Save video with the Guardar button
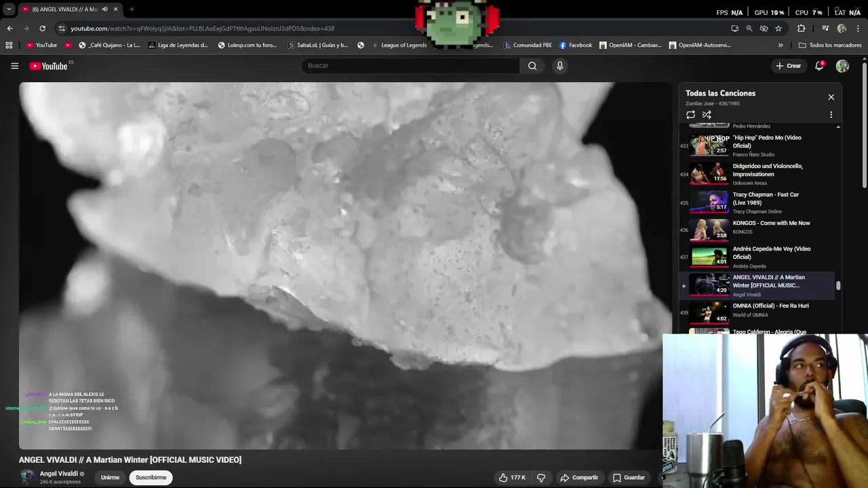 tap(629, 478)
